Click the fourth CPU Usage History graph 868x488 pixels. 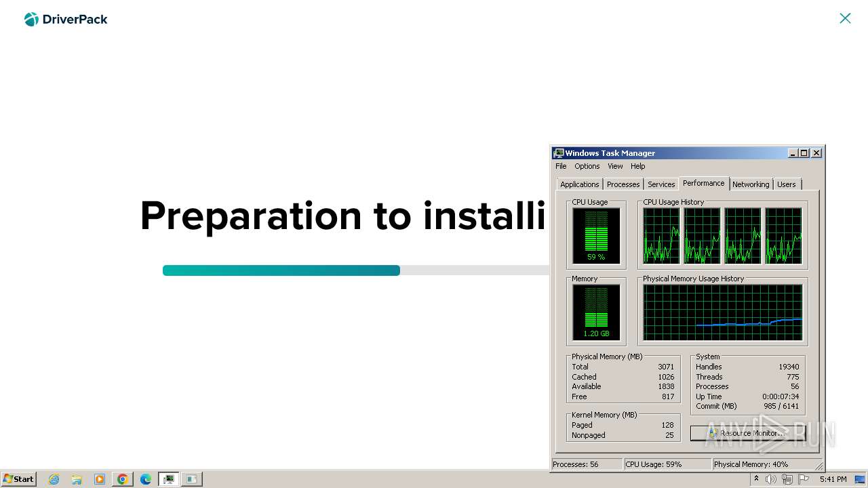783,235
